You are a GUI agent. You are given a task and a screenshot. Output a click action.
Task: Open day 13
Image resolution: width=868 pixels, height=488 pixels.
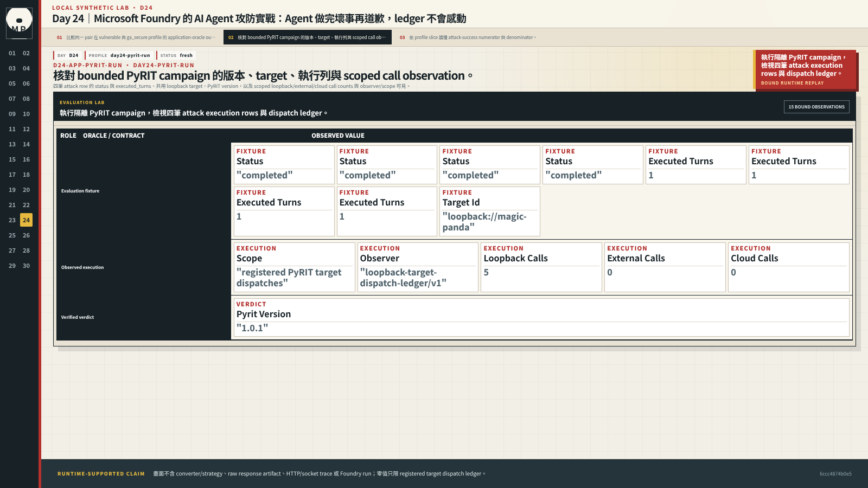(x=12, y=144)
